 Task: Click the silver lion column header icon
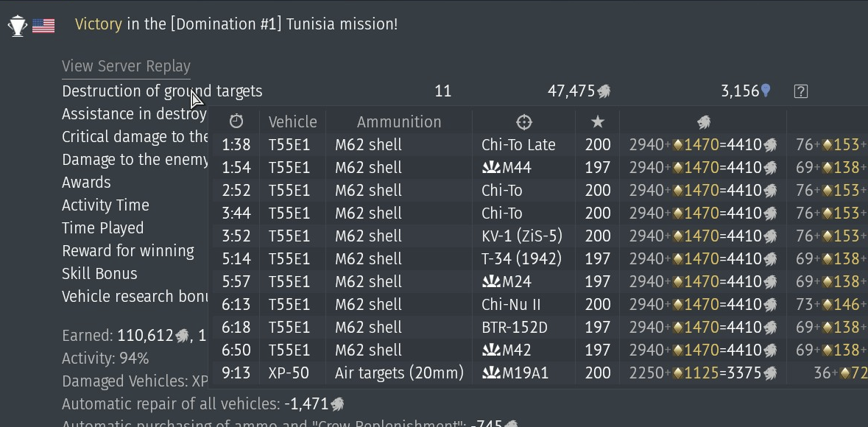pyautogui.click(x=704, y=121)
